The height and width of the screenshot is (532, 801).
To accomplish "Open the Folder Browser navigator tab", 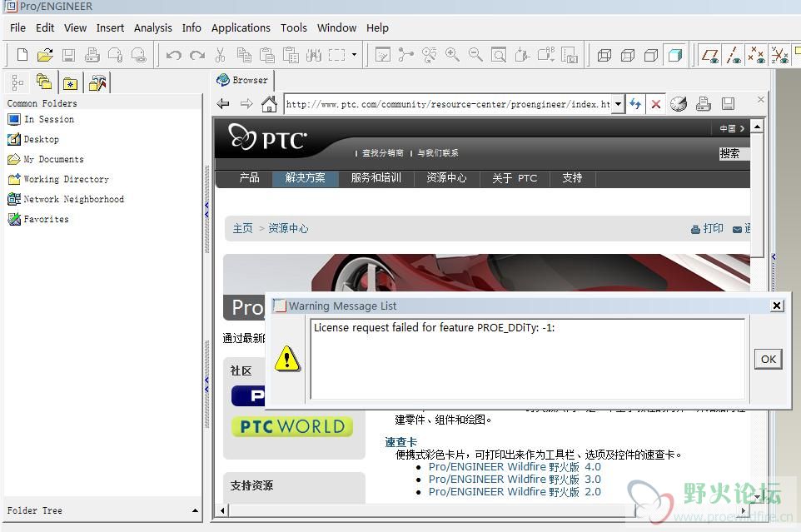I will coord(44,82).
